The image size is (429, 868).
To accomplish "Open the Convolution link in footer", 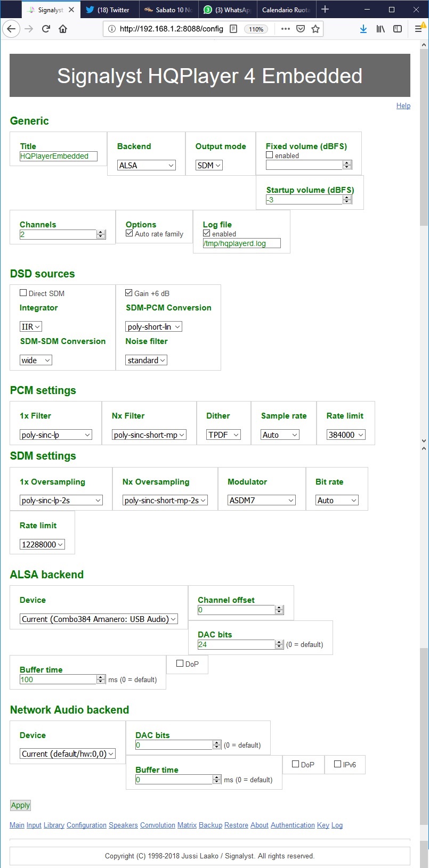I will [x=157, y=825].
